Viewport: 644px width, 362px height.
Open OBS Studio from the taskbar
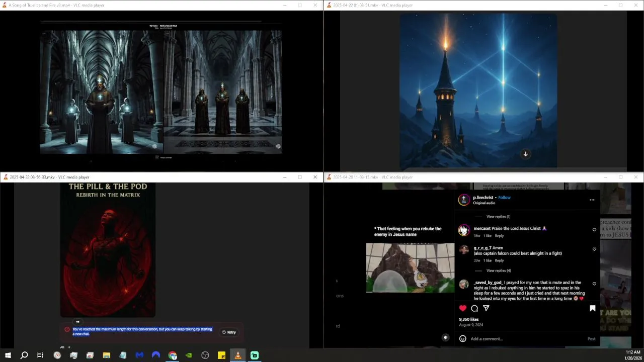point(205,355)
